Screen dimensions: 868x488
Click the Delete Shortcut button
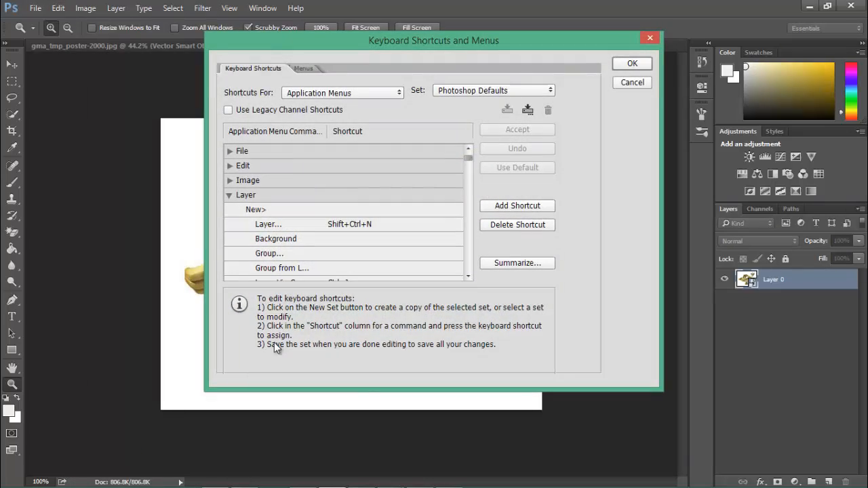tap(517, 224)
